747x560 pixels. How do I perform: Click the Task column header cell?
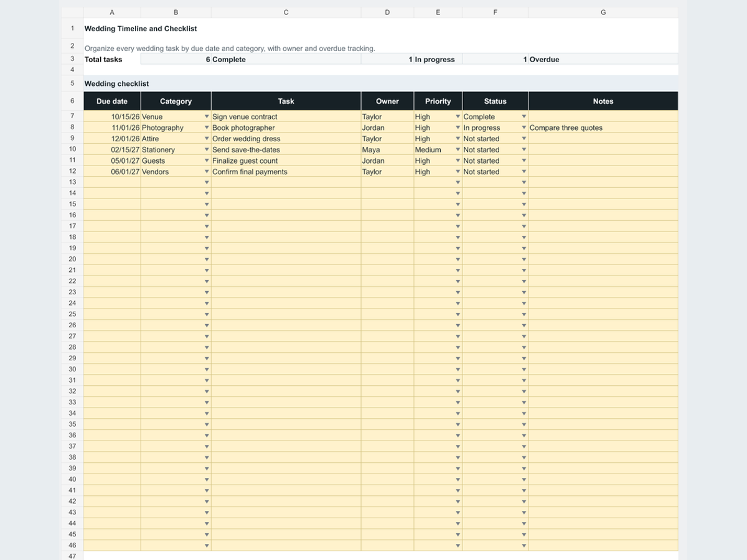[x=286, y=101]
